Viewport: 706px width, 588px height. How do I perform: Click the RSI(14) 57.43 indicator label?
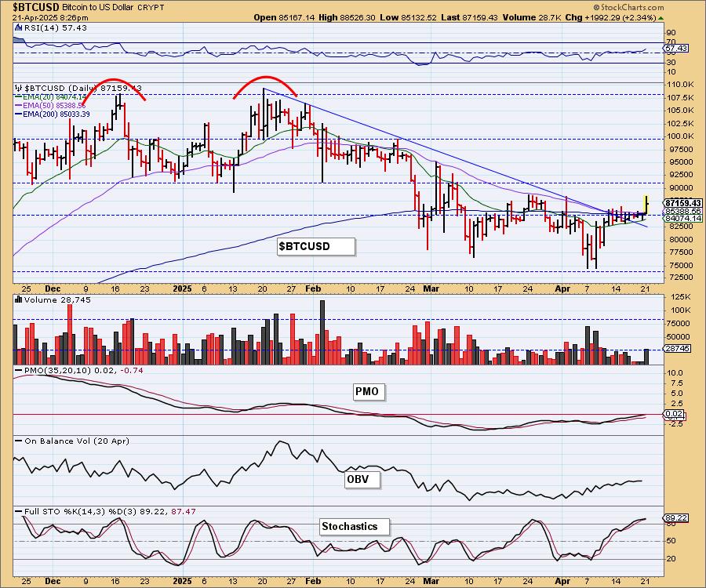pos(56,28)
